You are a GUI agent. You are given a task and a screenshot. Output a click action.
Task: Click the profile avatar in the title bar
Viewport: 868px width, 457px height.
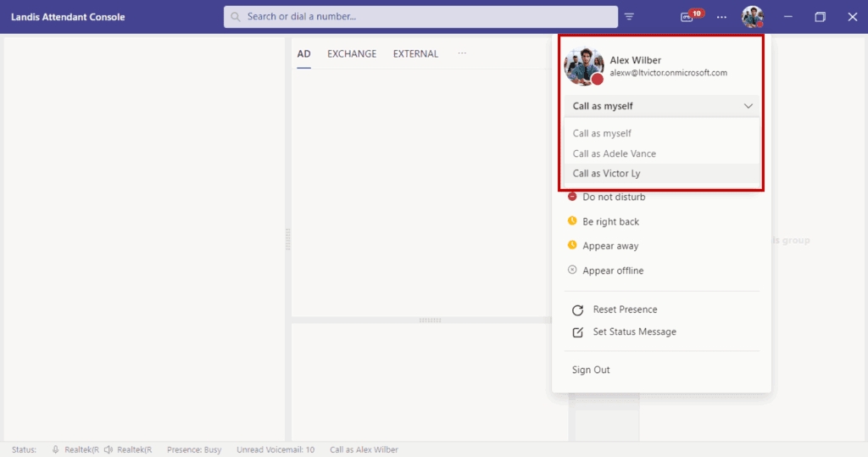tap(752, 17)
